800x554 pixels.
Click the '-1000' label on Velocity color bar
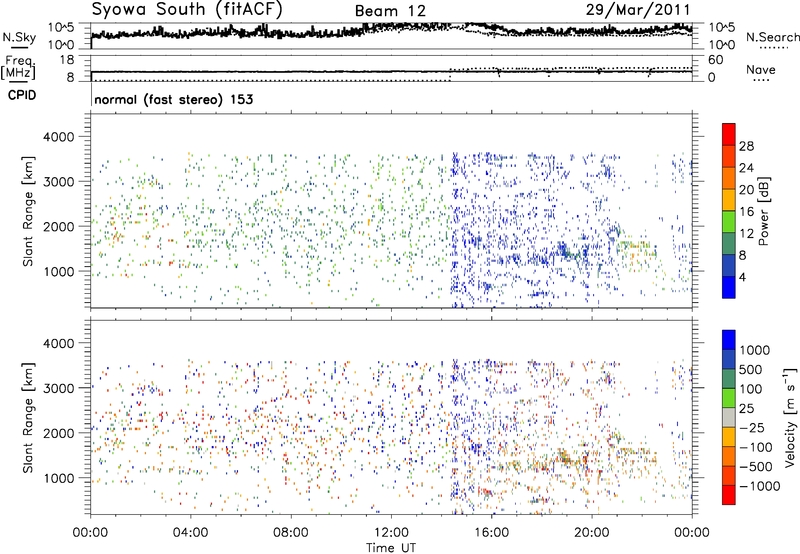[x=760, y=486]
